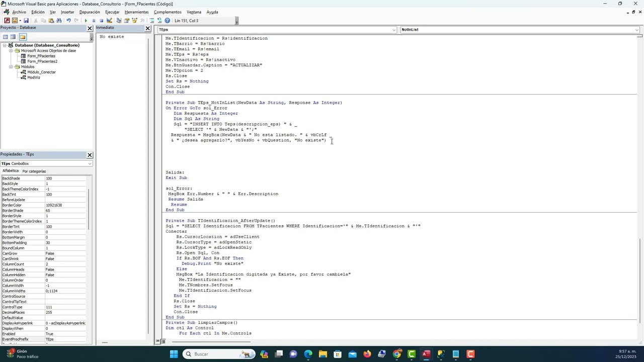The image size is (644, 362).
Task: Click the 'No existe' text in Immediate window
Action: pyautogui.click(x=112, y=37)
